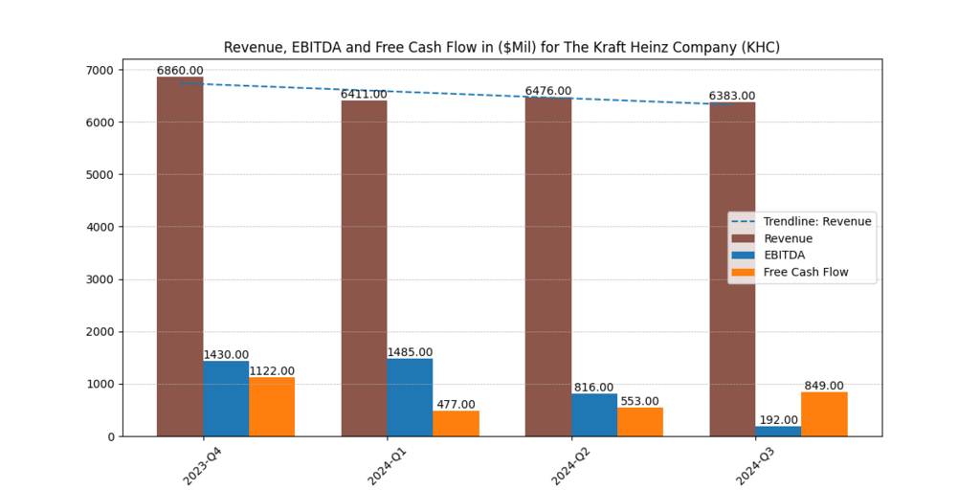Click the 6860.00 data label

coord(180,70)
